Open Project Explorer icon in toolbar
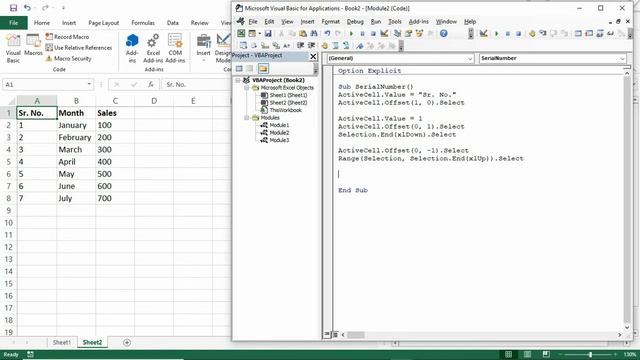The width and height of the screenshot is (640, 360). [397, 33]
